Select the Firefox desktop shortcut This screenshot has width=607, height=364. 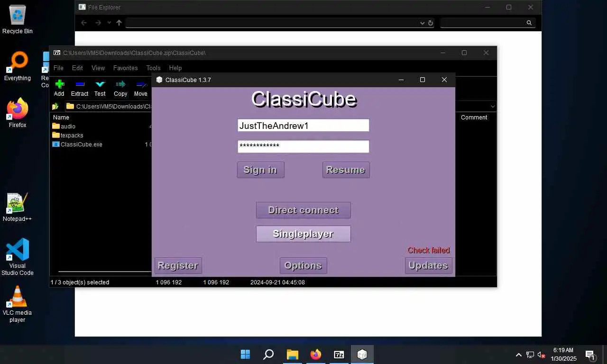[x=18, y=113]
